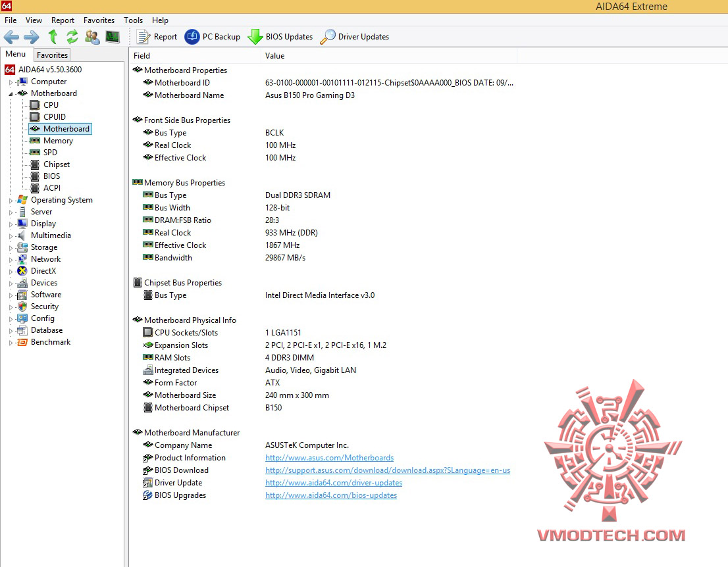Screen dimensions: 728x567
Task: Select ACPI in the tree
Action: pos(51,188)
